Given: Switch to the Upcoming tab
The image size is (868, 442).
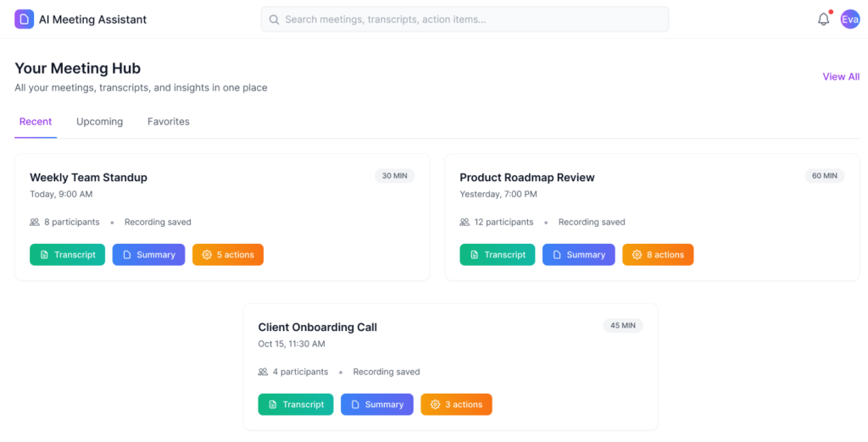Looking at the screenshot, I should tap(99, 122).
